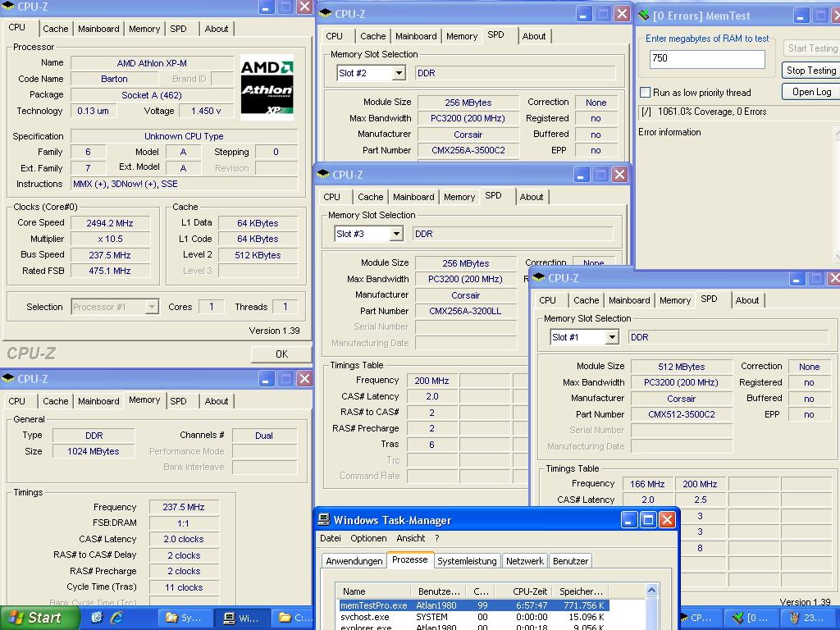Select the memTestPro.exe process row

473,605
